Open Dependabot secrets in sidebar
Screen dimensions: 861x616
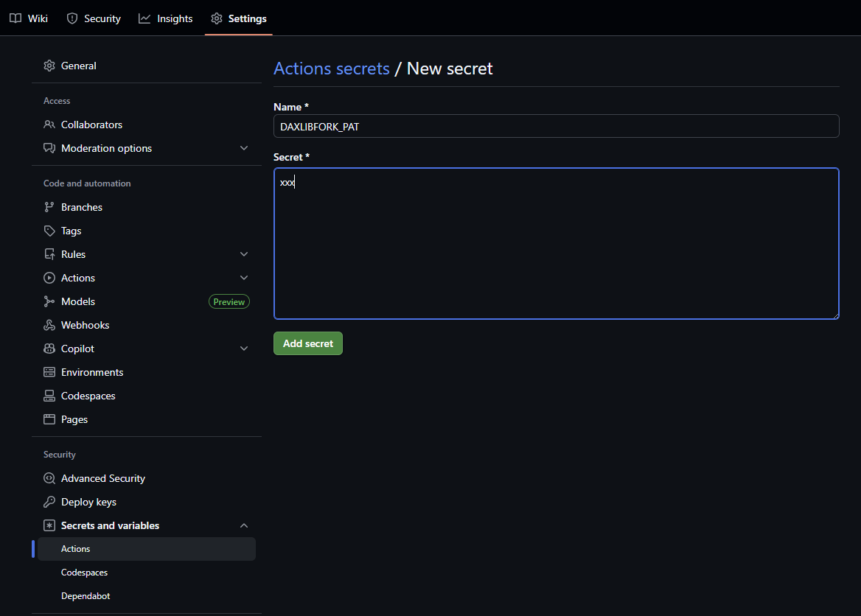86,596
